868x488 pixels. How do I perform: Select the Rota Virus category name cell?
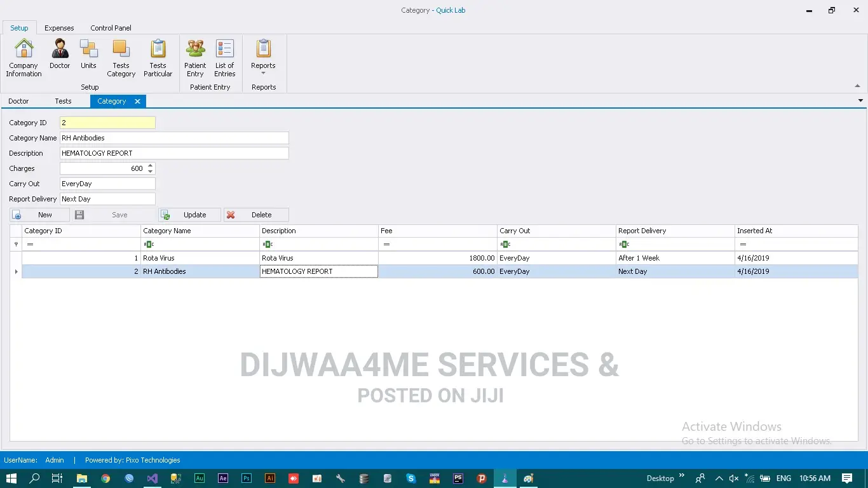[200, 258]
